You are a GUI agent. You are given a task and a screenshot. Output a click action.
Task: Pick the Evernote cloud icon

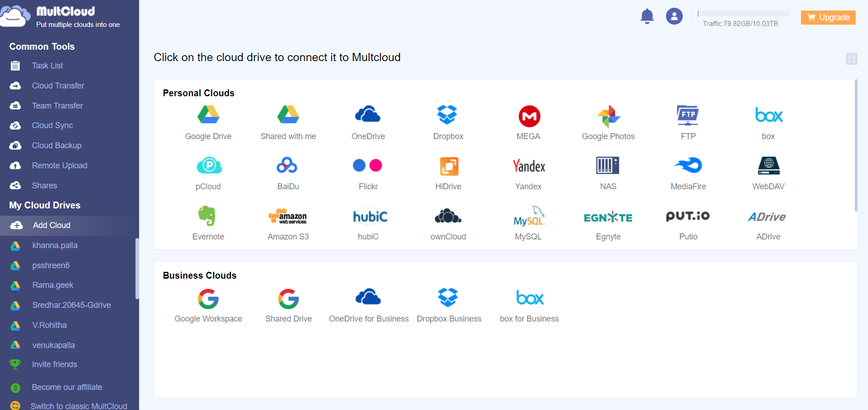click(208, 216)
